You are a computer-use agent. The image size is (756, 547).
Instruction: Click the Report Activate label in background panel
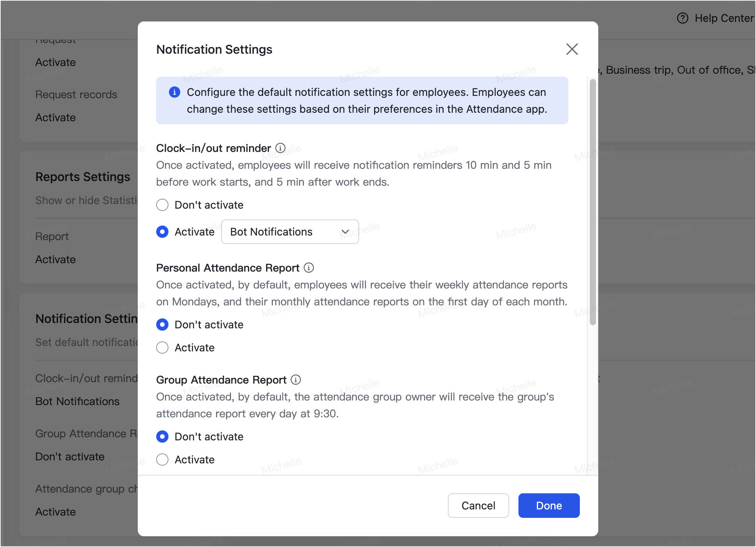coord(55,259)
